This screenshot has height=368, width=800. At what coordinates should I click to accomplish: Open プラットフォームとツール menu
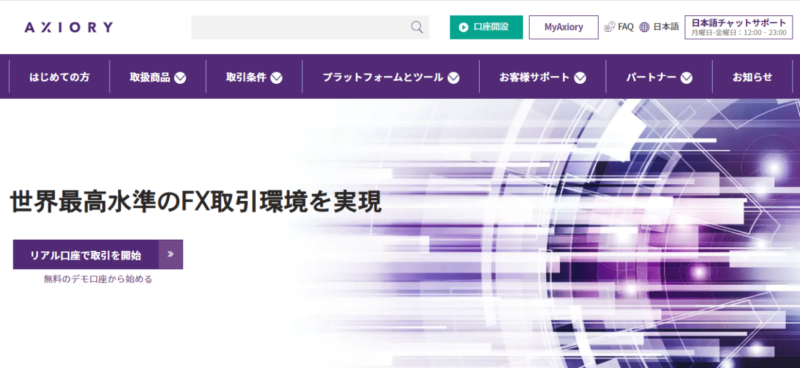tap(383, 78)
